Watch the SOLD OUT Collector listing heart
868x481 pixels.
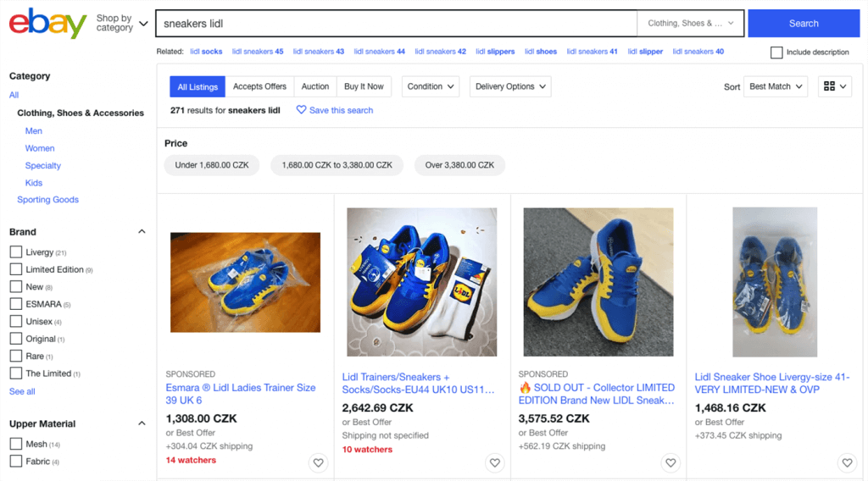pyautogui.click(x=670, y=462)
